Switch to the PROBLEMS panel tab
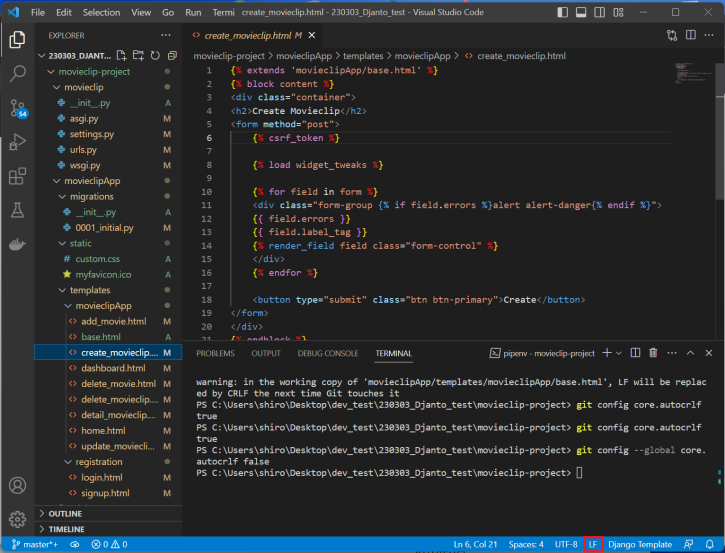 point(215,353)
